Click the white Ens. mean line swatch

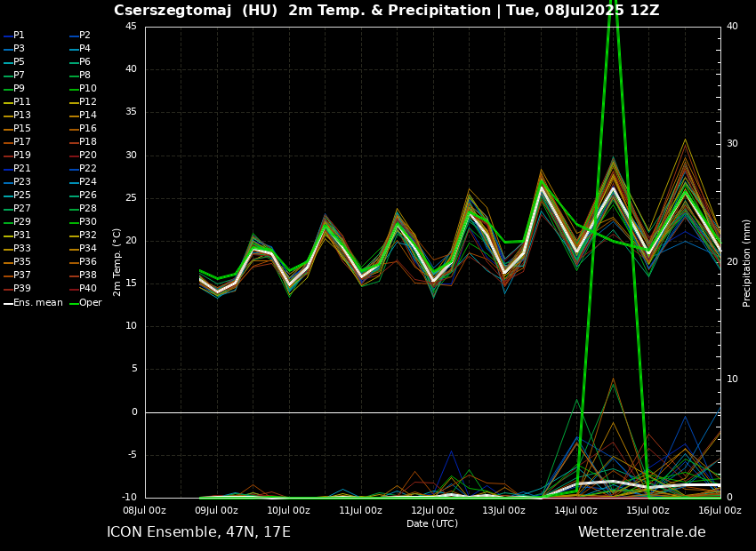pos(8,303)
